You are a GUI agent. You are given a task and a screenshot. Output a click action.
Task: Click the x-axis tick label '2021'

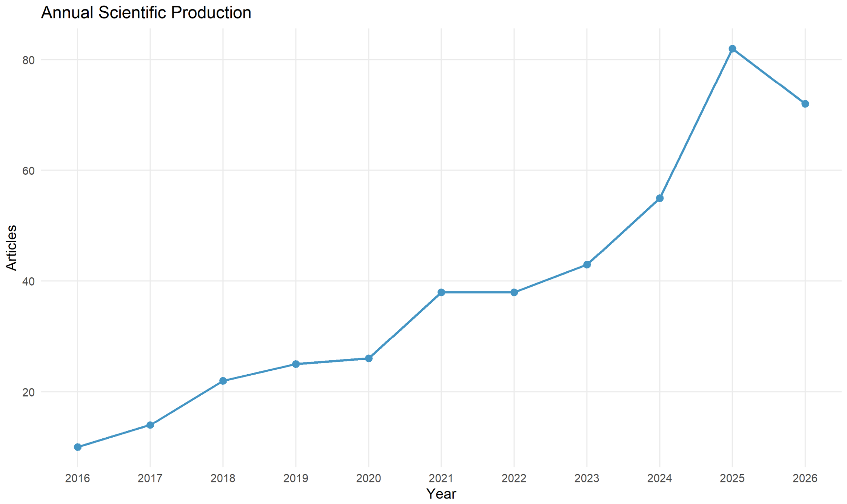(441, 478)
